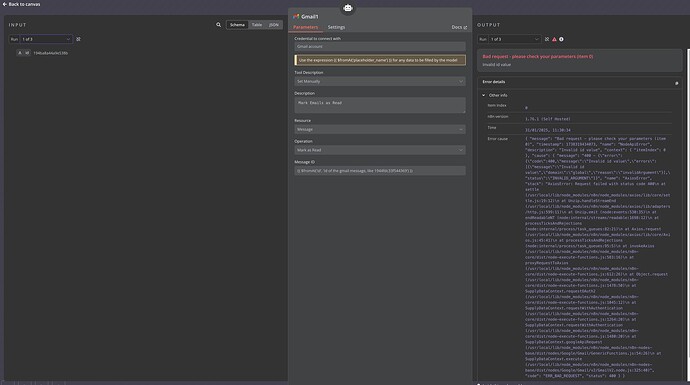Open the Gmail account credential selector

coord(380,47)
